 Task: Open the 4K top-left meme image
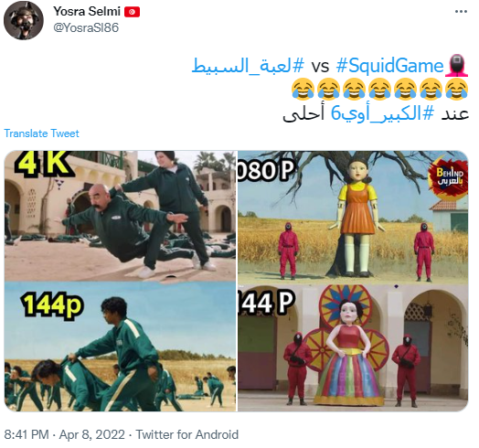coord(121,216)
